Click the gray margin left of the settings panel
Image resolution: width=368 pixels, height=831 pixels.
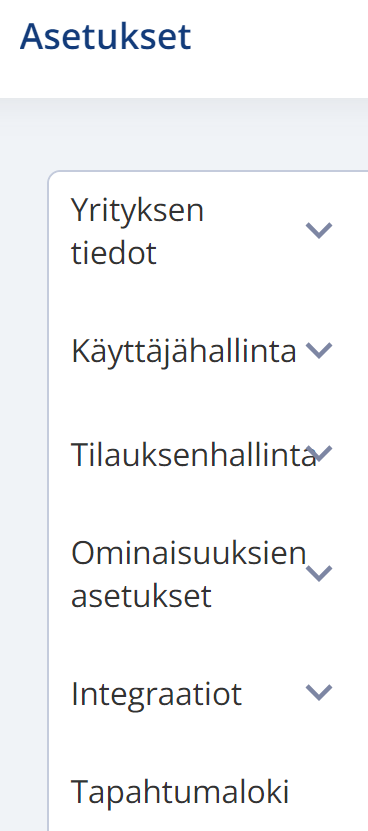pyautogui.click(x=23, y=477)
